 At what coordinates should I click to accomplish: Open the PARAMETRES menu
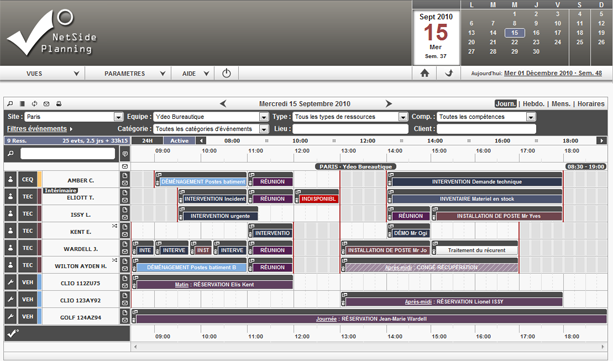[128, 73]
